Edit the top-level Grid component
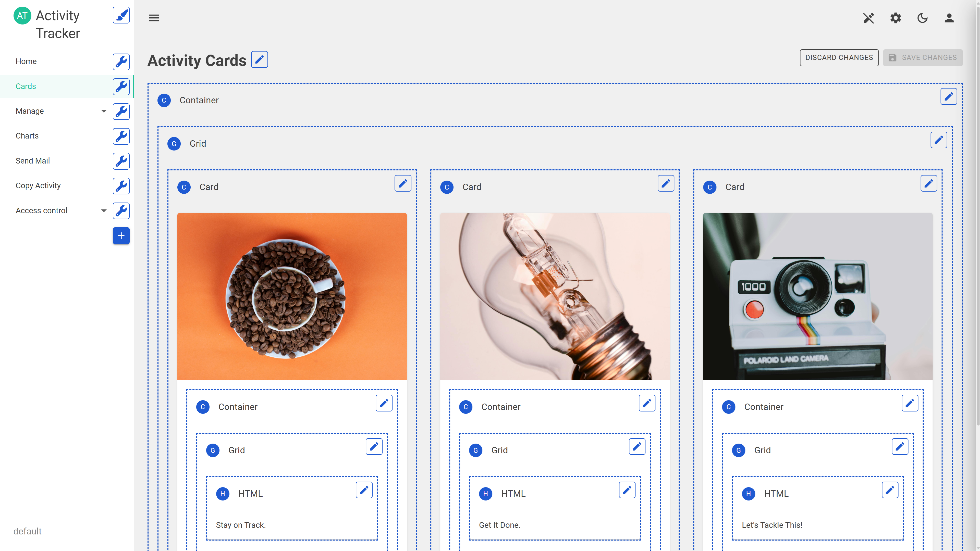980x551 pixels. (x=939, y=140)
